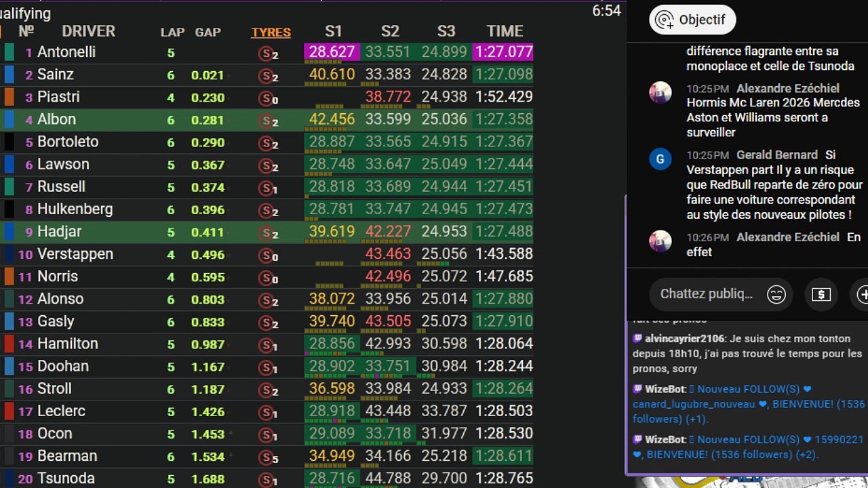Click Leclerc's red team color bar

coord(9,411)
